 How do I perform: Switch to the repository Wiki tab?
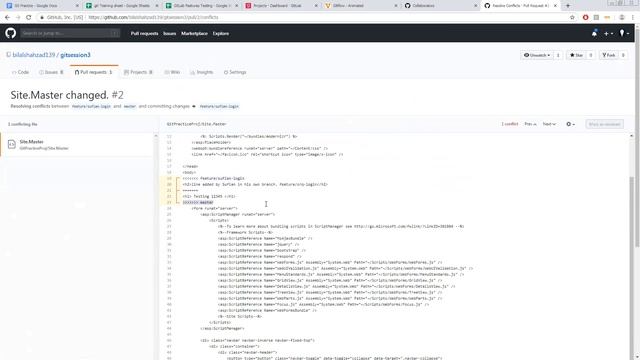tap(172, 72)
